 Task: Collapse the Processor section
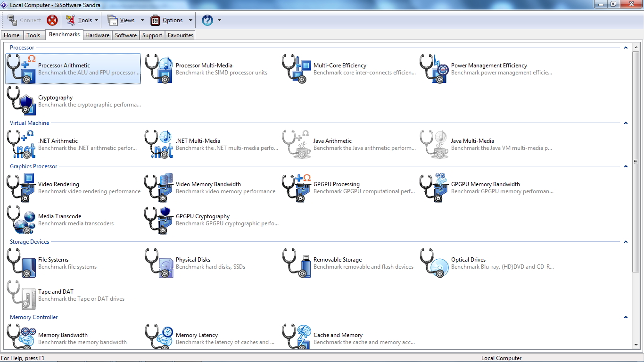pyautogui.click(x=626, y=48)
